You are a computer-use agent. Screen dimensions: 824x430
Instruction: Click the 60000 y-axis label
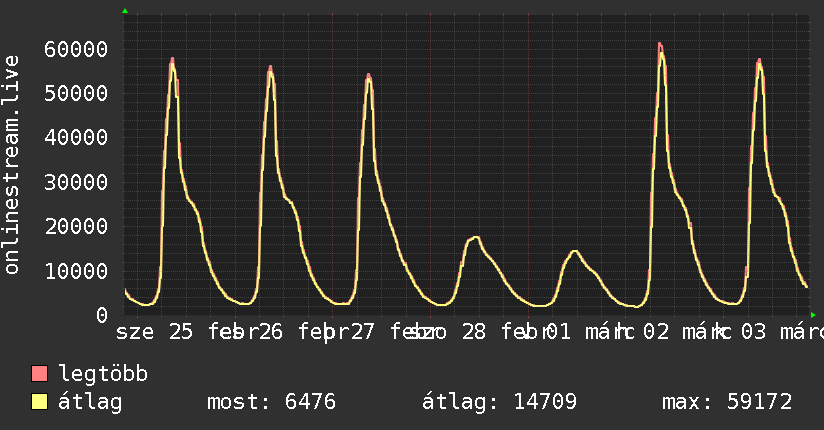click(76, 49)
